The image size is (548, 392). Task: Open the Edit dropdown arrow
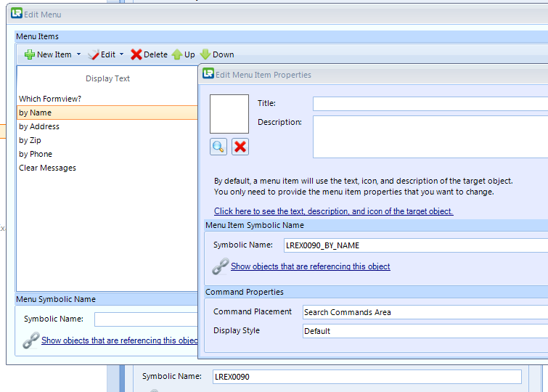pyautogui.click(x=122, y=54)
